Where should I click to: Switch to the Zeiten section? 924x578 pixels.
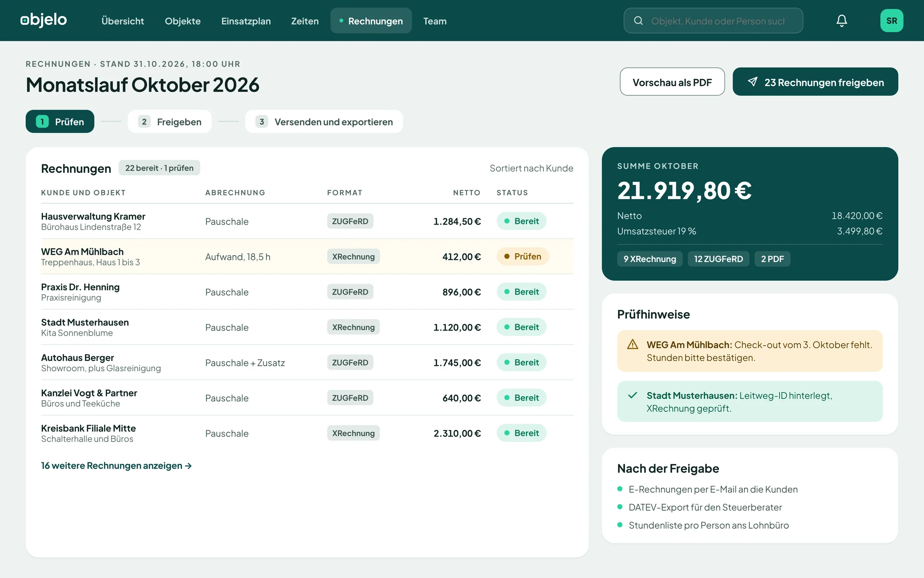(x=305, y=21)
